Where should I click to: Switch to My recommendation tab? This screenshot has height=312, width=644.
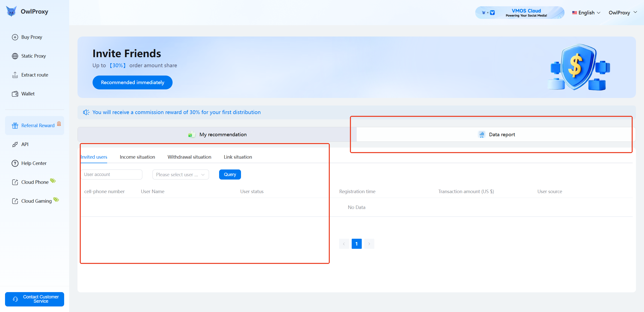point(217,134)
